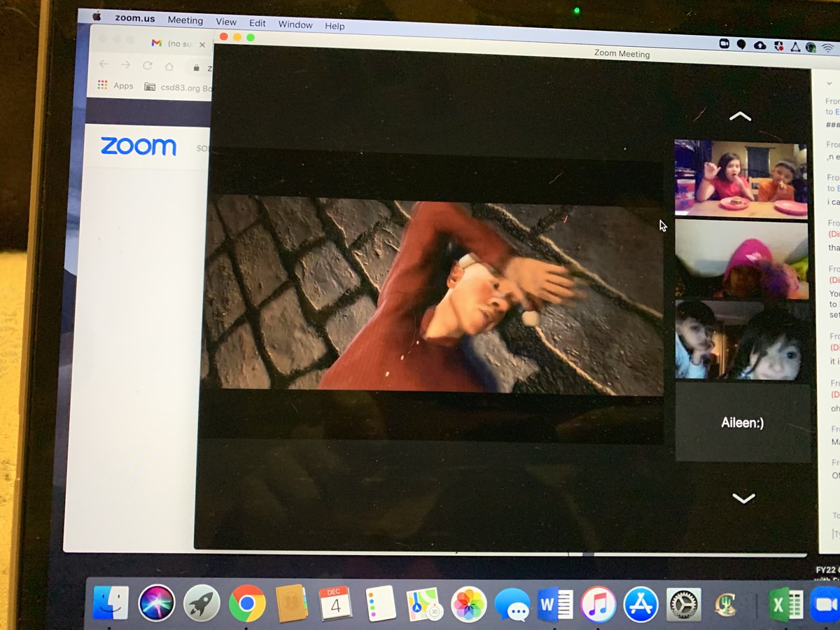Open iTunes music app in dock
The height and width of the screenshot is (630, 840).
click(x=598, y=604)
